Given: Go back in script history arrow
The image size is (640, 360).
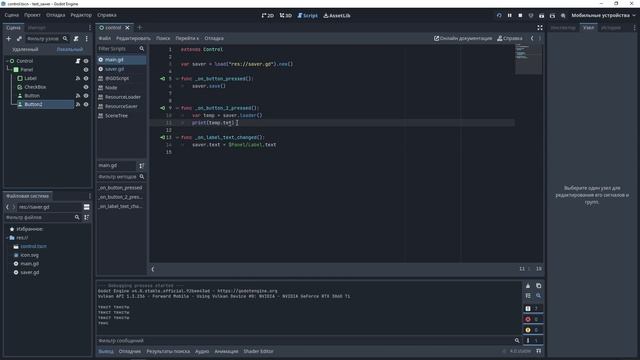Looking at the screenshot, I should coord(532,38).
